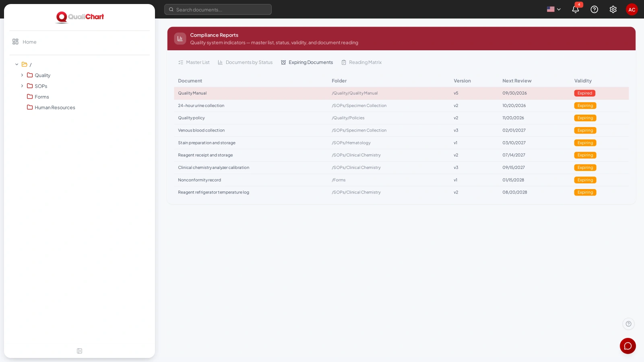
Task: Open the help question mark in top bar
Action: tap(594, 9)
